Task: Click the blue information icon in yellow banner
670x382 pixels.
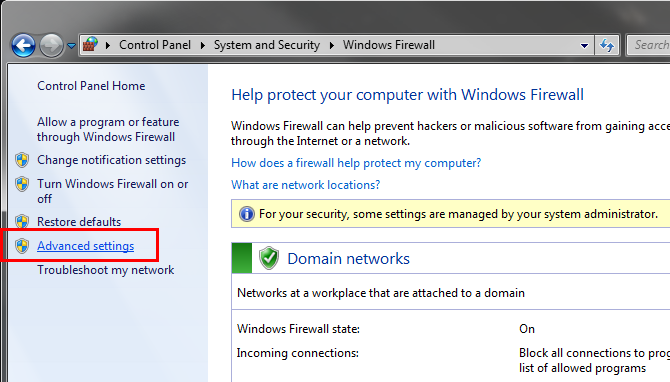Action: pos(247,214)
